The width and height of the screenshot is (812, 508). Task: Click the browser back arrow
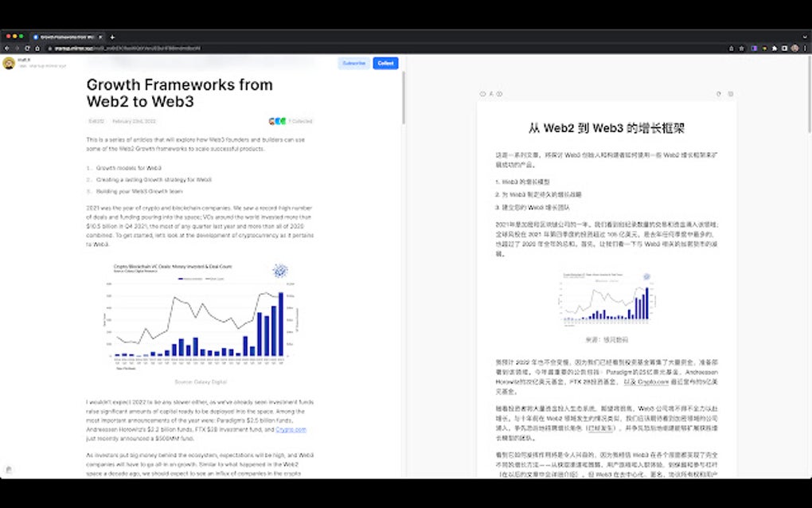coord(6,48)
